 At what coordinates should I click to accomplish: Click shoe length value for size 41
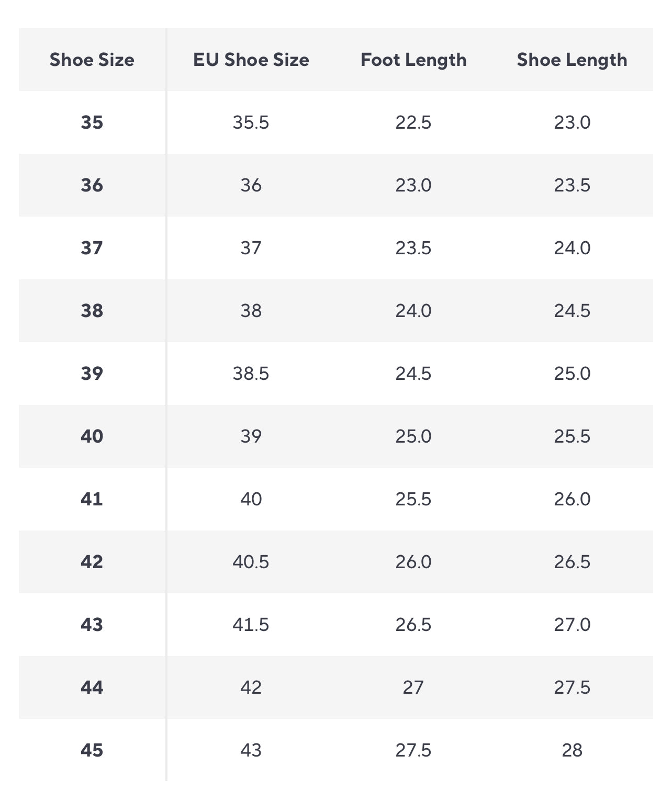coord(572,499)
